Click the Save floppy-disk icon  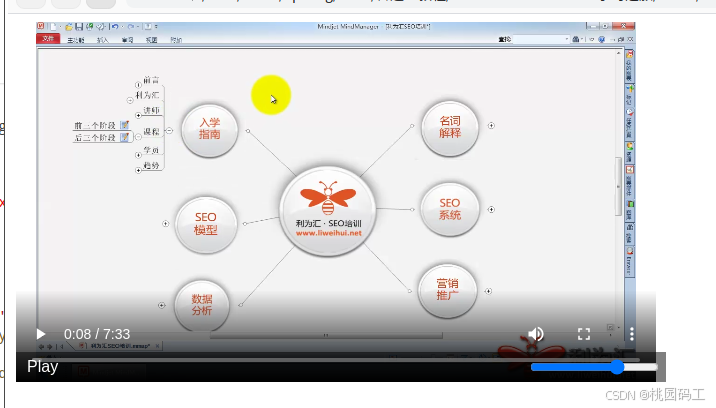79,26
